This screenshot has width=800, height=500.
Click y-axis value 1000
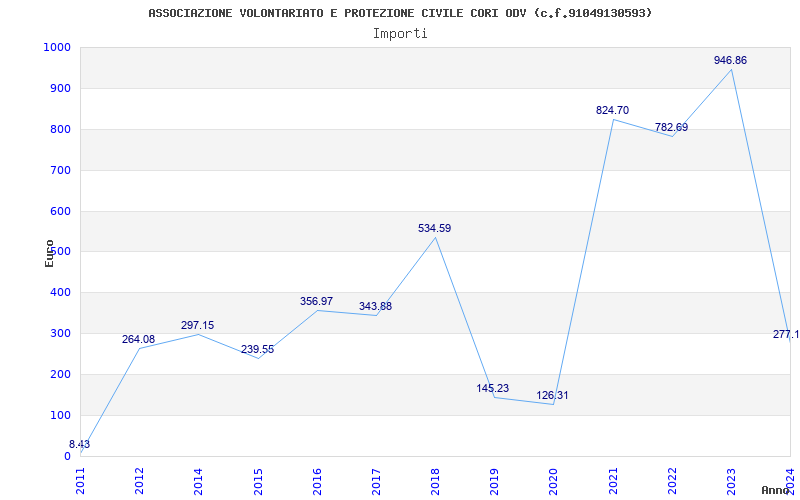(x=57, y=47)
